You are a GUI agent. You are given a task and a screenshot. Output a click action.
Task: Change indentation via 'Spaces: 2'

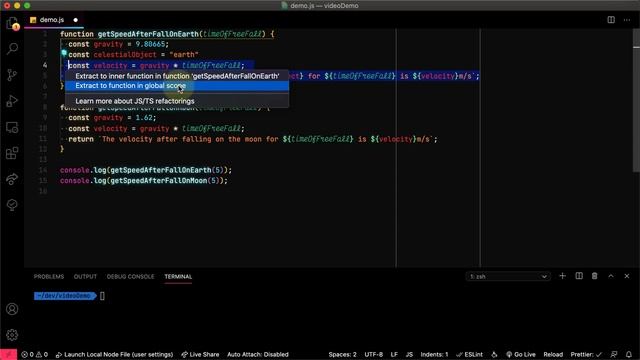click(x=342, y=354)
